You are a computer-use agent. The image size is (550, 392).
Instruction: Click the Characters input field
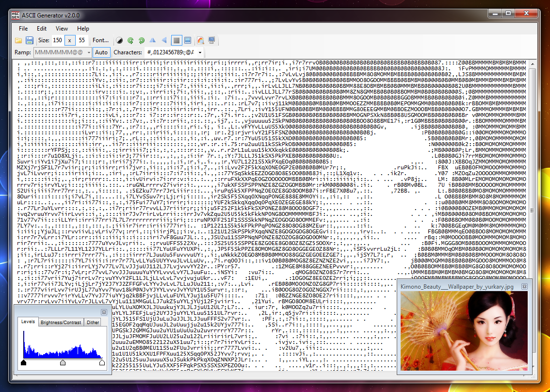[170, 52]
